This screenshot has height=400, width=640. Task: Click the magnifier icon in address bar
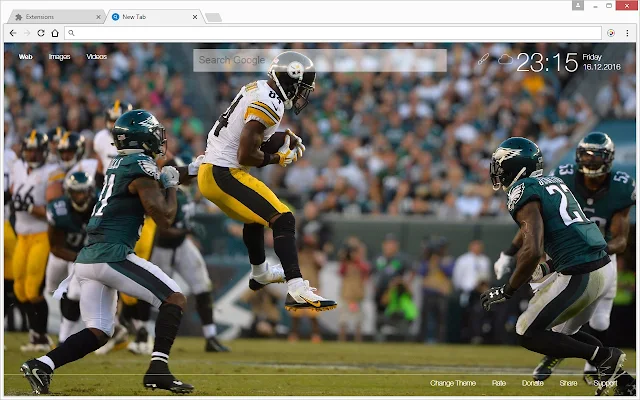[71, 33]
